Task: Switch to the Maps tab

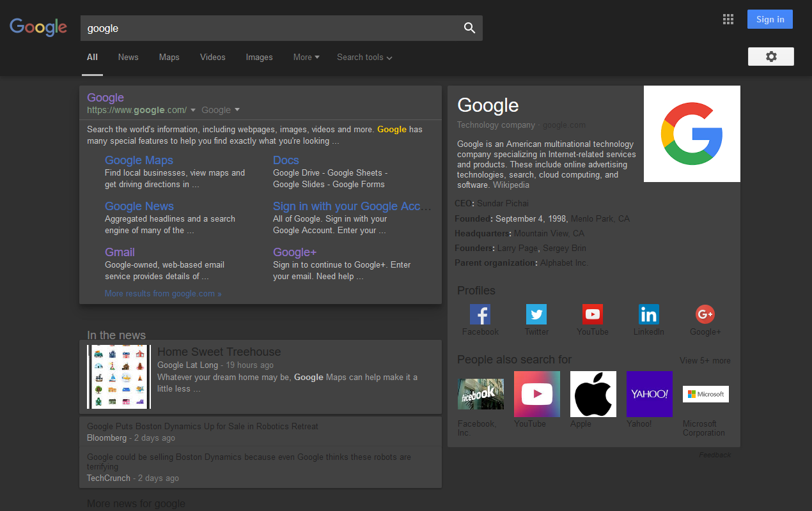Action: coord(169,57)
